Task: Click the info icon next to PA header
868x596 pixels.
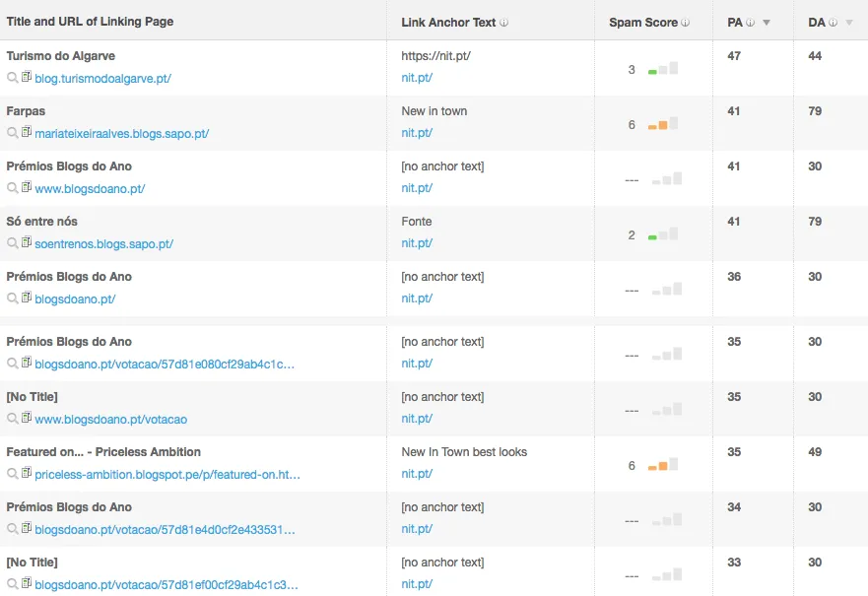Action: click(750, 23)
